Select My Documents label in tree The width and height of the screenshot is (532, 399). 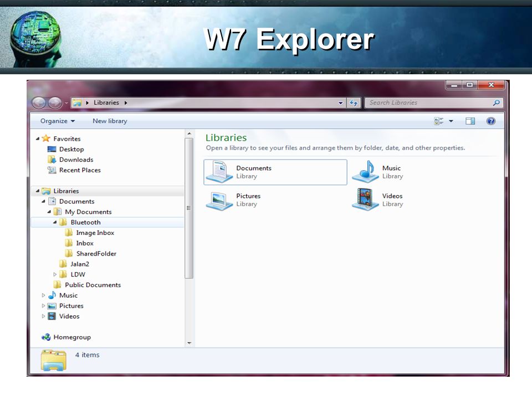(x=88, y=212)
